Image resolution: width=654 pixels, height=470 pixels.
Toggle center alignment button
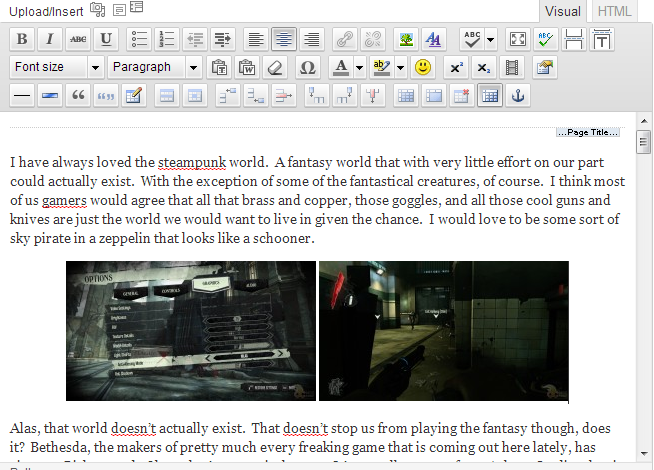tap(284, 39)
